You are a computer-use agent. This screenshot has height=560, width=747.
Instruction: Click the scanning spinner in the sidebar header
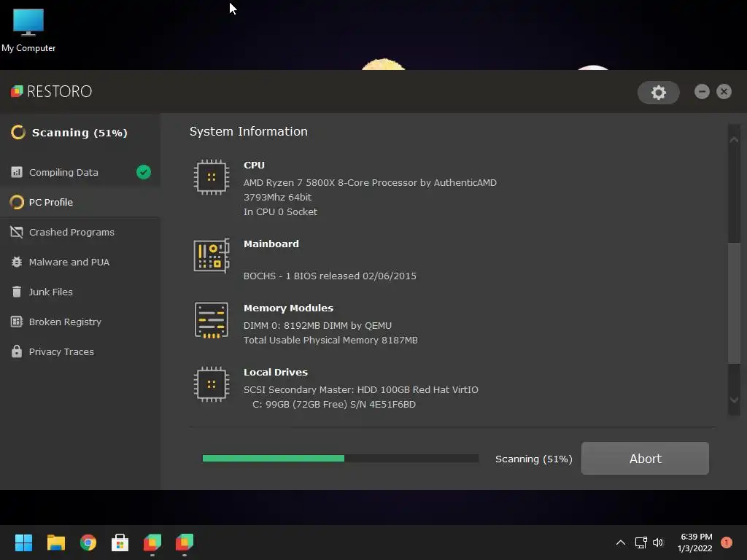tap(18, 132)
